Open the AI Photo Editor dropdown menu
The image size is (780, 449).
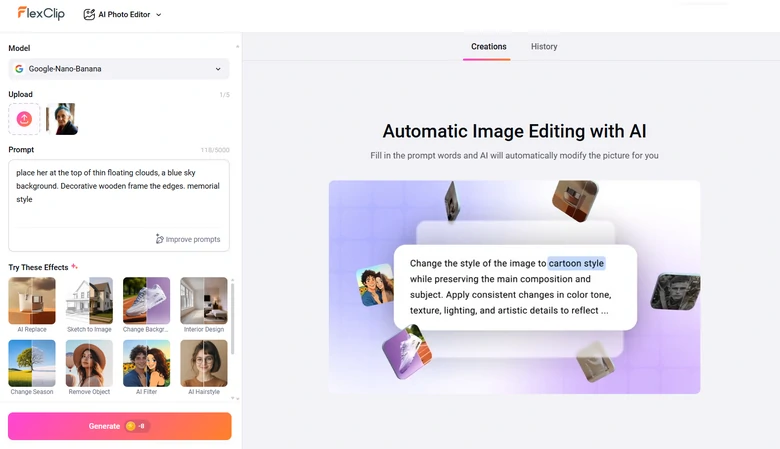click(x=122, y=15)
